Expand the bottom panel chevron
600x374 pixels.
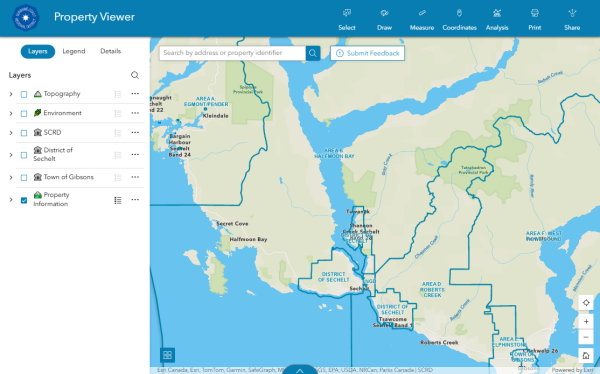pos(300,370)
